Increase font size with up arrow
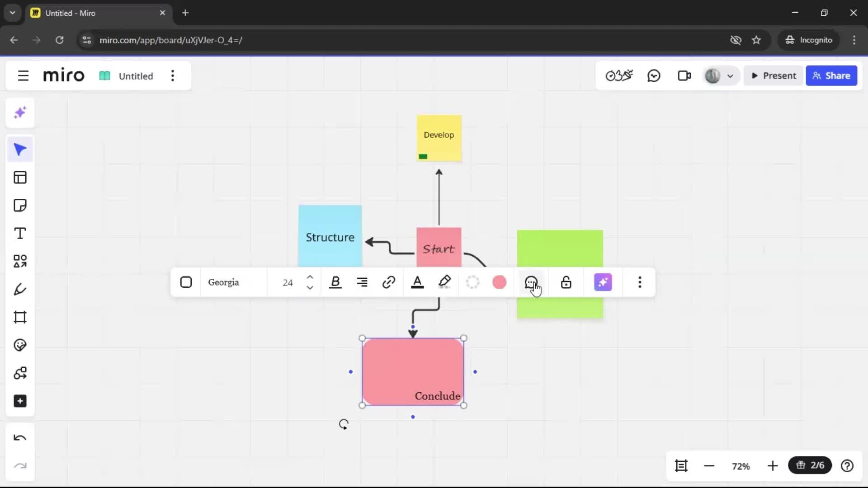This screenshot has height=488, width=868. click(x=310, y=277)
